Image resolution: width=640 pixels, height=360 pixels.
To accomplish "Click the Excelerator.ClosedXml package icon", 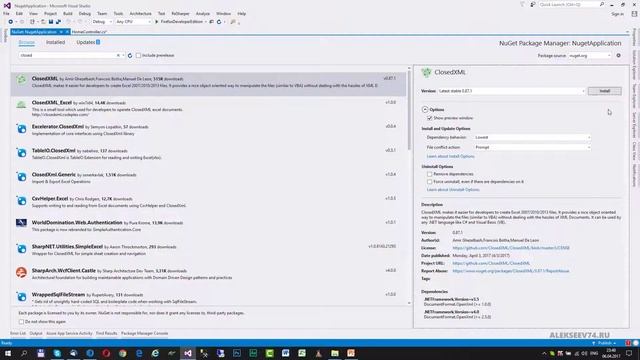I will point(21,129).
